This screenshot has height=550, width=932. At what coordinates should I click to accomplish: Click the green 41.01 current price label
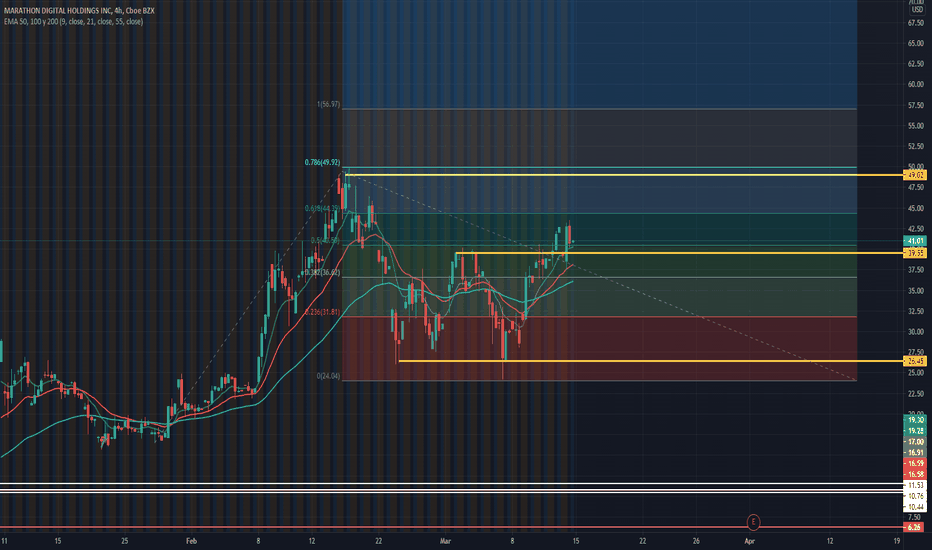click(914, 241)
